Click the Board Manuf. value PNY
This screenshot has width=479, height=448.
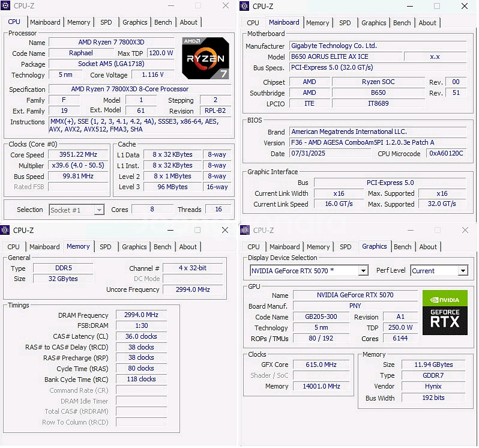click(x=355, y=306)
